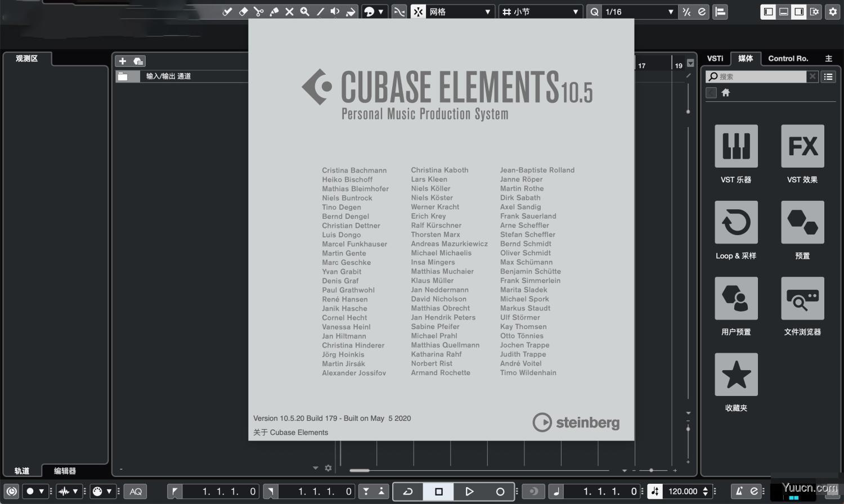
Task: Open window layout setup icon
Action: (x=814, y=12)
